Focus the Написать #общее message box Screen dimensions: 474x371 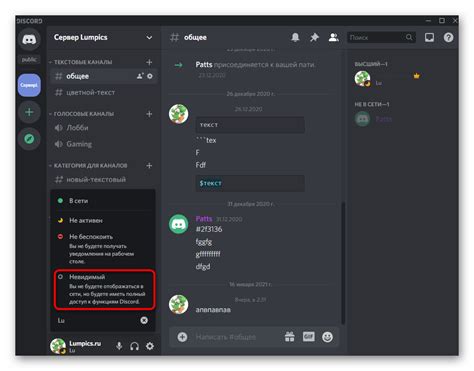pyautogui.click(x=235, y=337)
